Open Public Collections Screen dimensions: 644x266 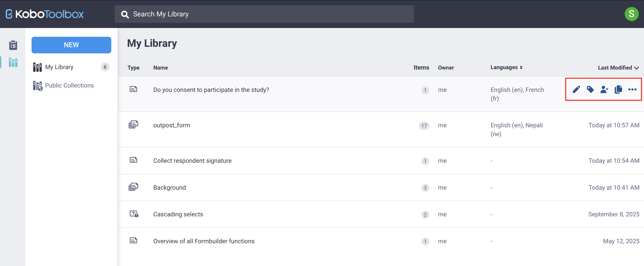coord(69,85)
